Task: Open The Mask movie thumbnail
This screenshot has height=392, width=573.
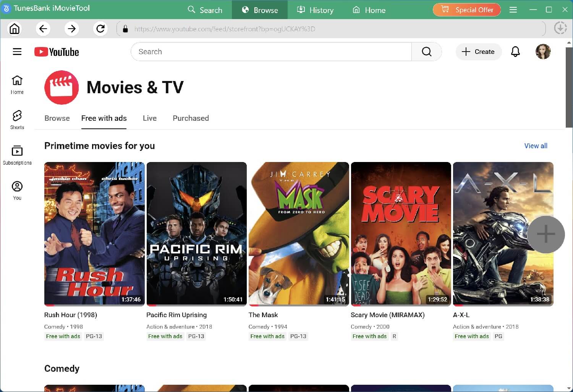Action: [299, 233]
